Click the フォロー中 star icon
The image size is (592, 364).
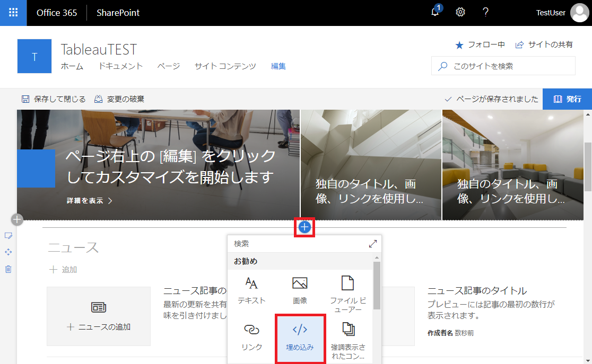point(459,45)
